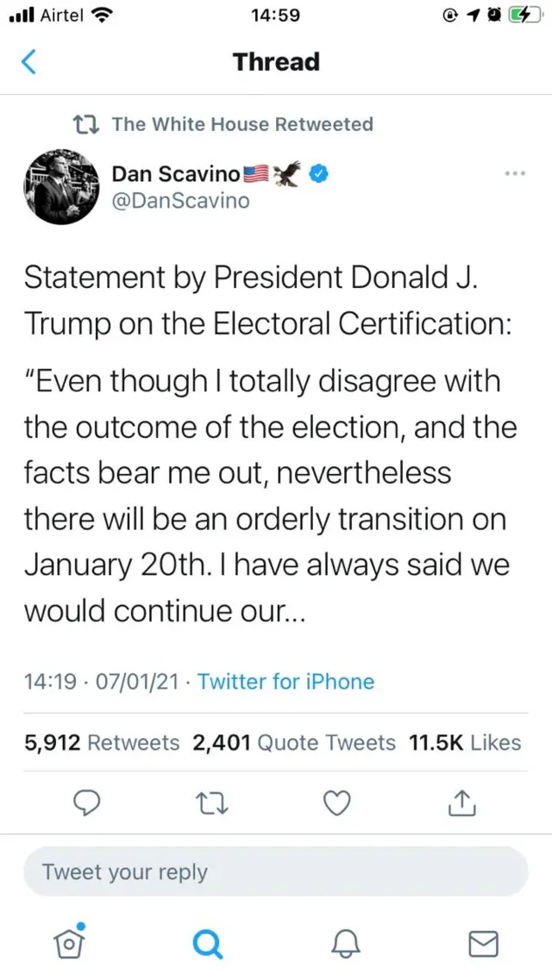Open the Search tab magnifier
552x980 pixels.
(x=207, y=944)
